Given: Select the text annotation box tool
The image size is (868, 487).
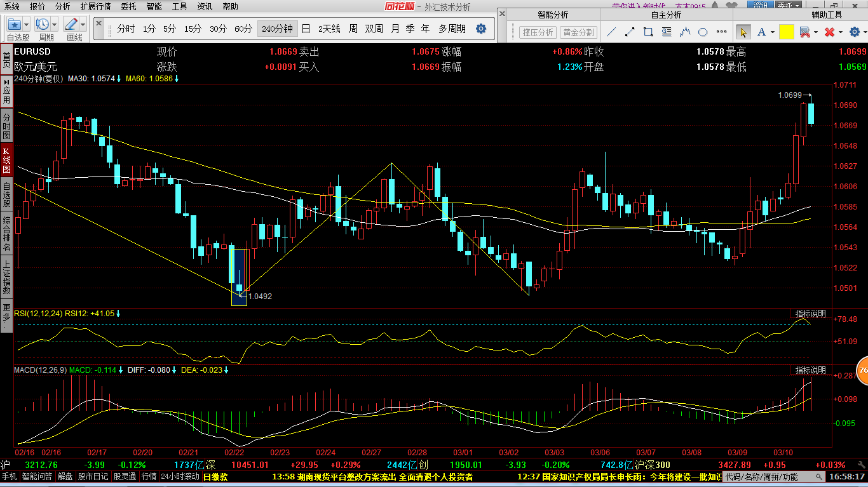Looking at the screenshot, I should [x=667, y=32].
